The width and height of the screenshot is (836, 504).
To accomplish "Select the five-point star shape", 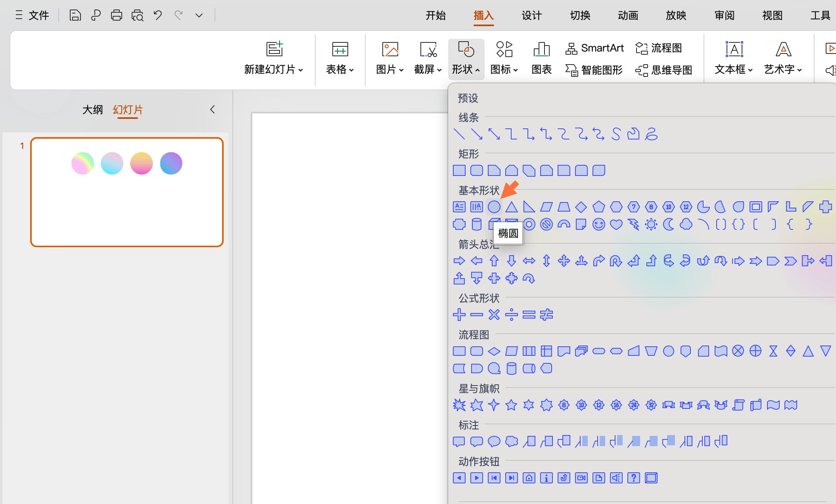I will [511, 405].
